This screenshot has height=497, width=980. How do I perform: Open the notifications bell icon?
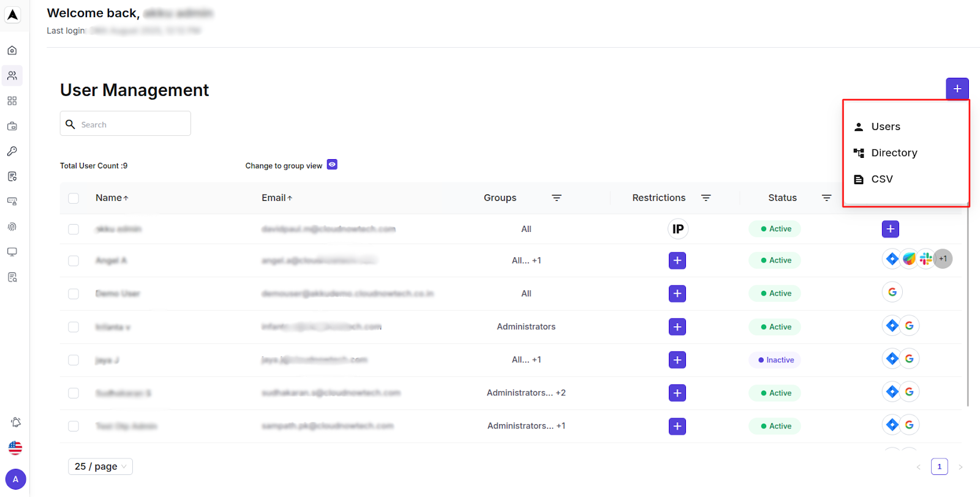(x=16, y=422)
